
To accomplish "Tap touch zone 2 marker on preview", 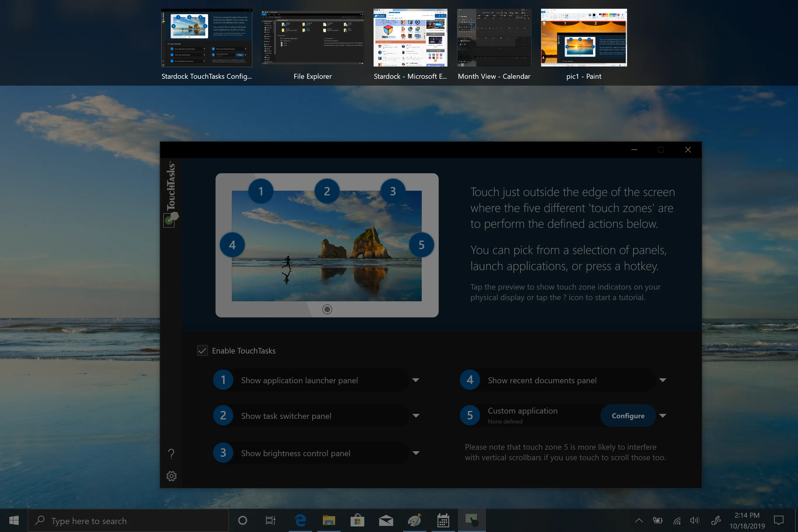I will point(327,191).
